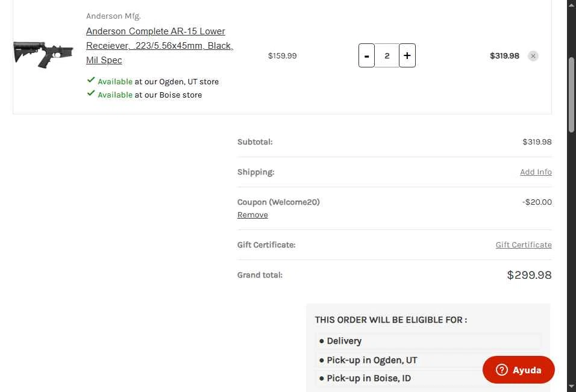Click the quantity input field showing 2
This screenshot has width=576, height=392.
[387, 55]
